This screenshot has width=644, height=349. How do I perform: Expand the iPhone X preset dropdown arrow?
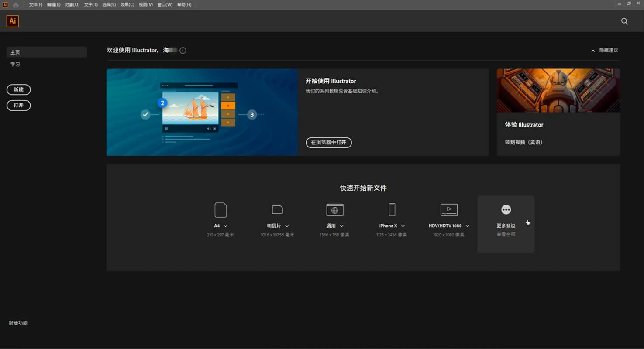click(x=403, y=226)
